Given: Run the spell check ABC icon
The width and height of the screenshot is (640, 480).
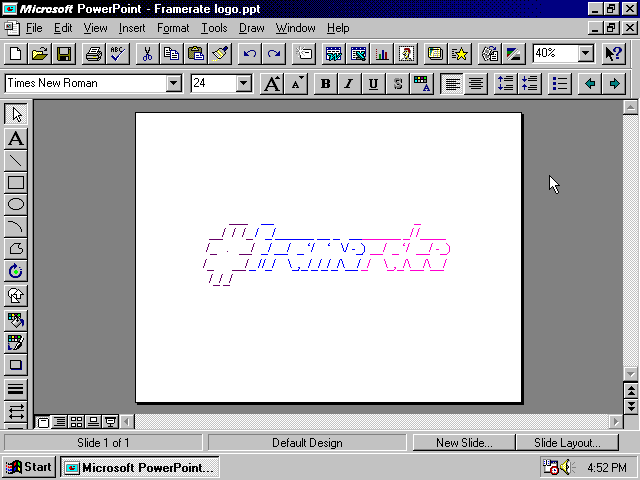Looking at the screenshot, I should [x=118, y=53].
